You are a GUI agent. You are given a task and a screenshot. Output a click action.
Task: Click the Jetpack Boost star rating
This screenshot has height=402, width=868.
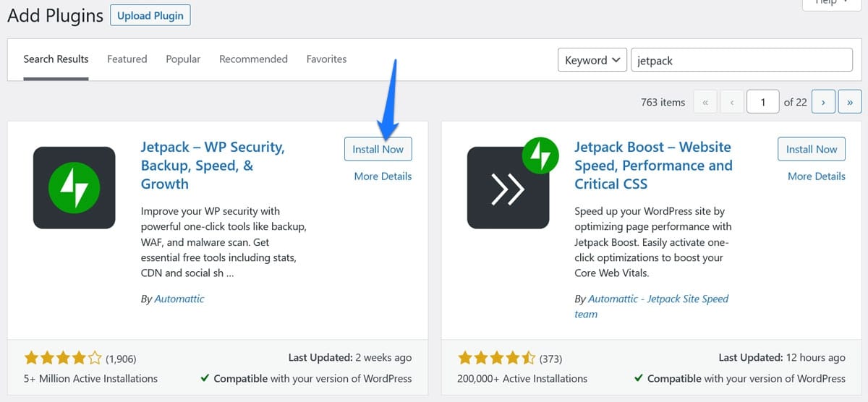point(496,358)
